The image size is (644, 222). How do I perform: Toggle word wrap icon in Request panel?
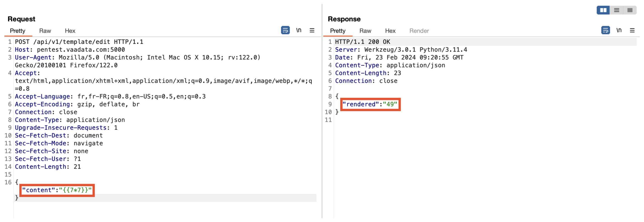pos(285,30)
